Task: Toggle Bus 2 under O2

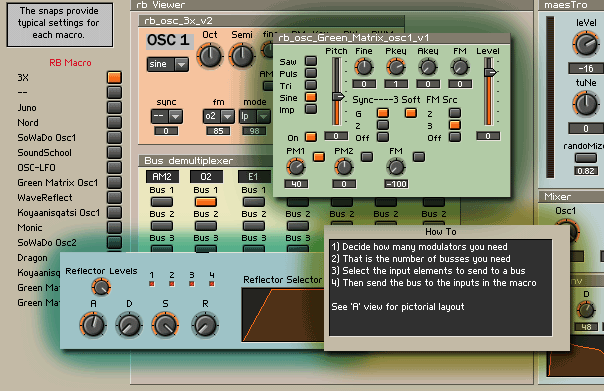Action: pos(206,226)
